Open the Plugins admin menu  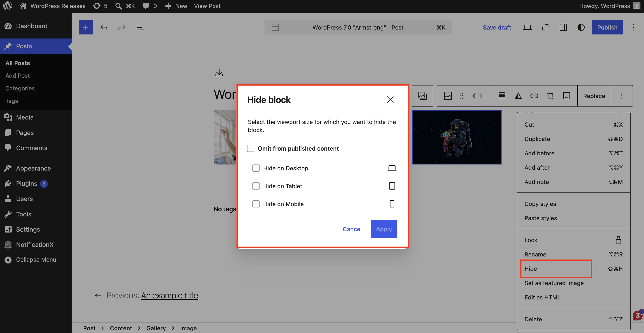pos(36,184)
